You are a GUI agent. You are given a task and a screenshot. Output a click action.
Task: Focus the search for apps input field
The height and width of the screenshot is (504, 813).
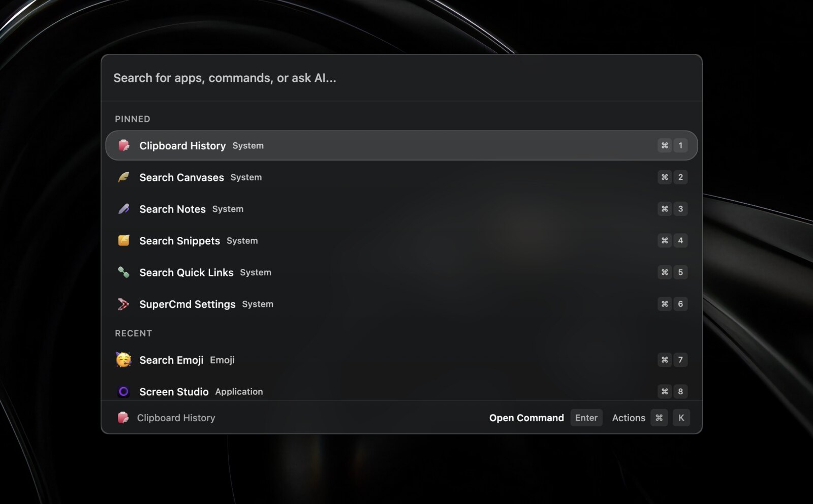(x=401, y=78)
